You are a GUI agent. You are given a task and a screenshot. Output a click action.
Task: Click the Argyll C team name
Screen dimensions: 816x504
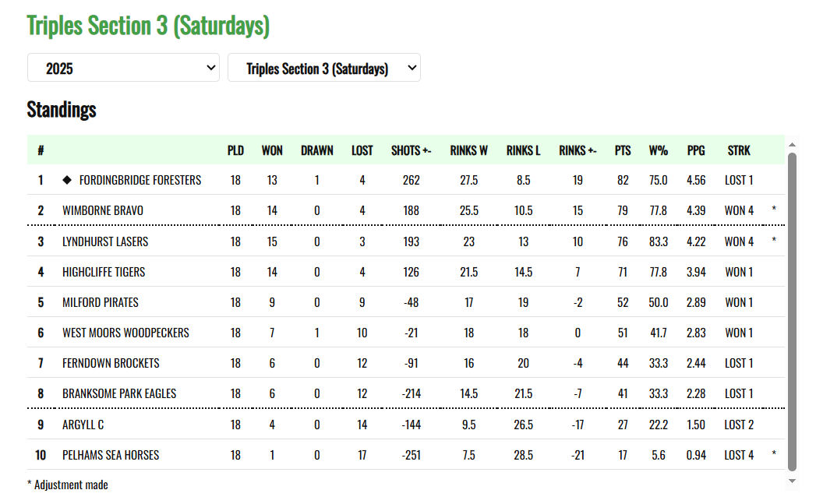click(83, 425)
